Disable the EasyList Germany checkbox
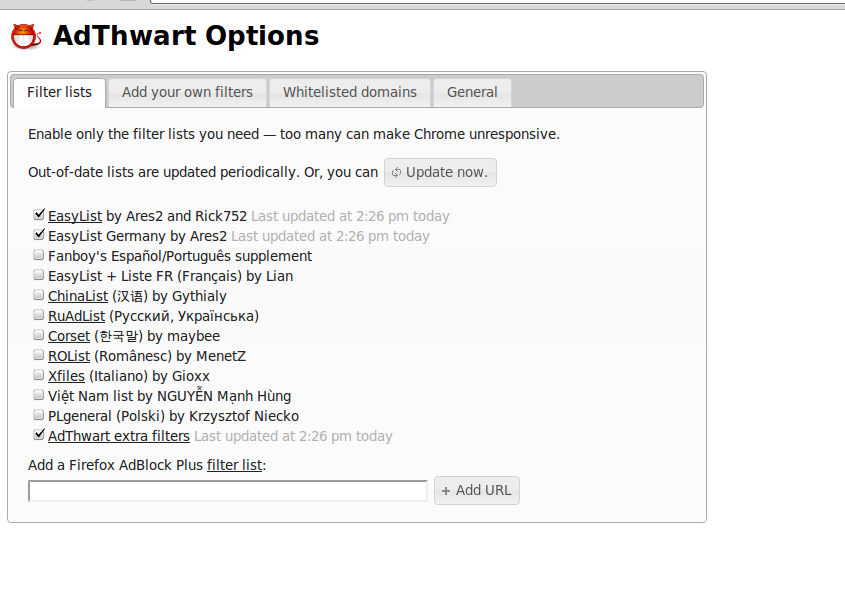The width and height of the screenshot is (845, 598). [x=39, y=235]
